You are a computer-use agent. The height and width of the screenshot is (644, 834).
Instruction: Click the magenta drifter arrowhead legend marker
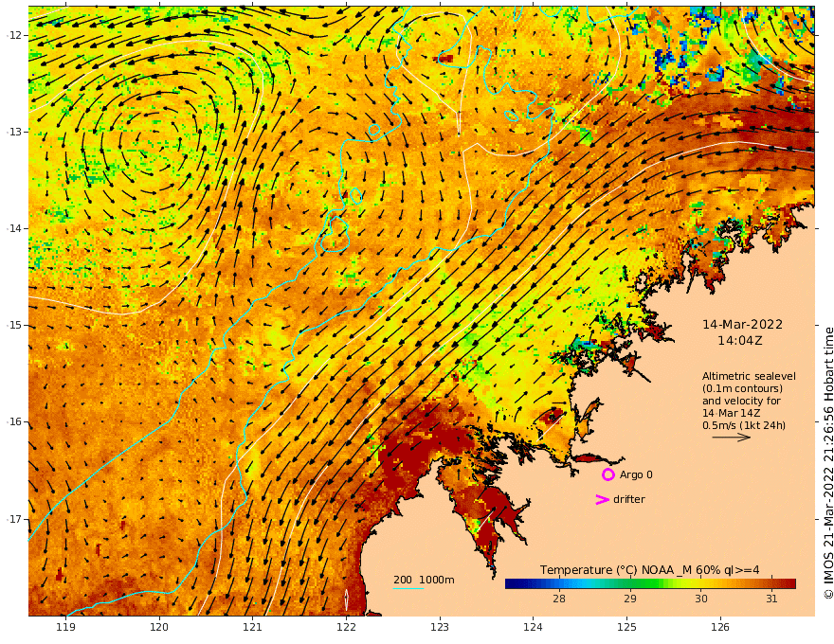click(602, 499)
